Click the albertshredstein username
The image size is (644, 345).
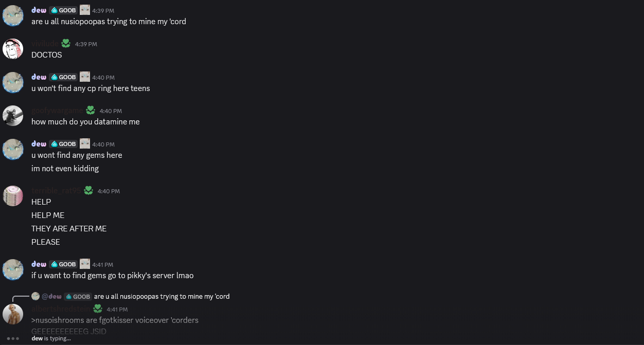coord(60,309)
